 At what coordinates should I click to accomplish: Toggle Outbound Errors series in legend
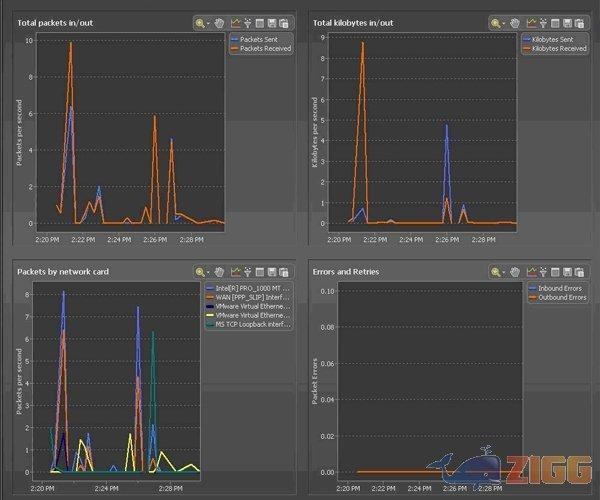pyautogui.click(x=558, y=296)
